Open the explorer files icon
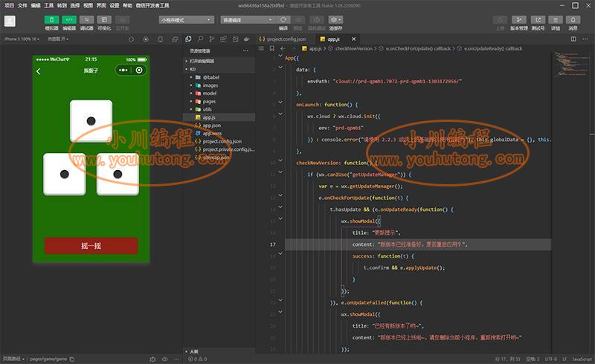595x364 pixels. [188, 39]
